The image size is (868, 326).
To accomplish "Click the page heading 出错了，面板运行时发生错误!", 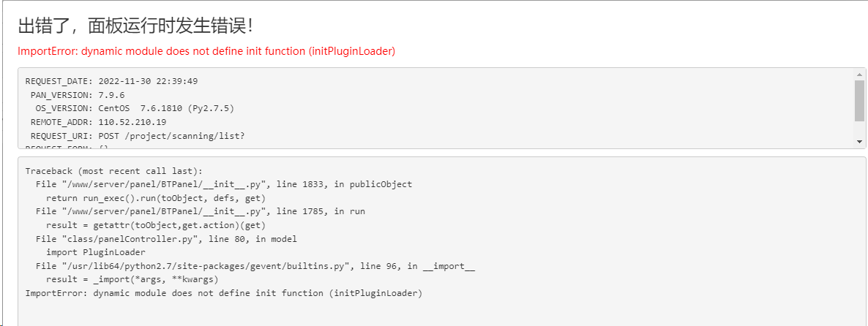I will tap(135, 26).
